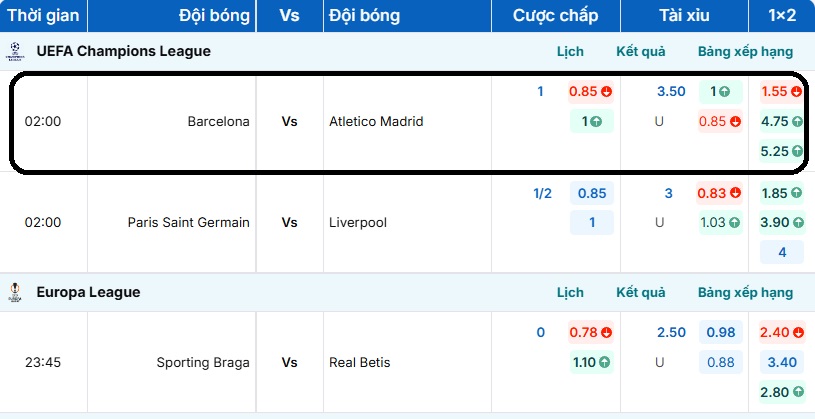Click the Barcelona team name

click(x=218, y=122)
